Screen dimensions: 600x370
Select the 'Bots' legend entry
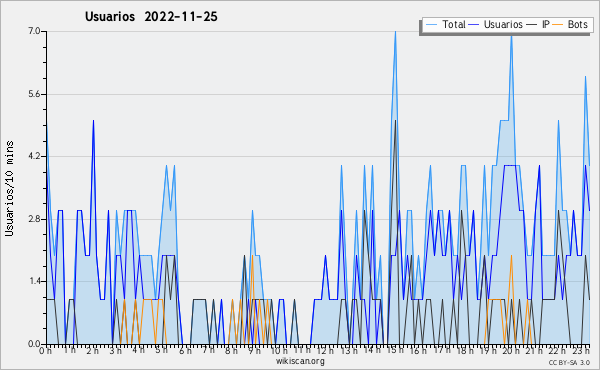[x=577, y=24]
